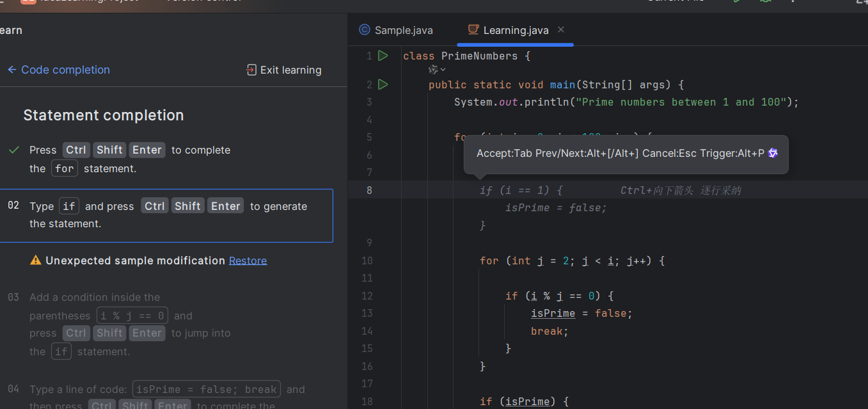Image resolution: width=868 pixels, height=409 pixels.
Task: Click the Shift key cap in step 02
Action: click(187, 206)
